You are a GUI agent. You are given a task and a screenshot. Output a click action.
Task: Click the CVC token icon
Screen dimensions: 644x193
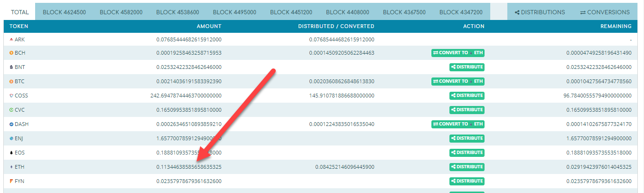tap(11, 110)
